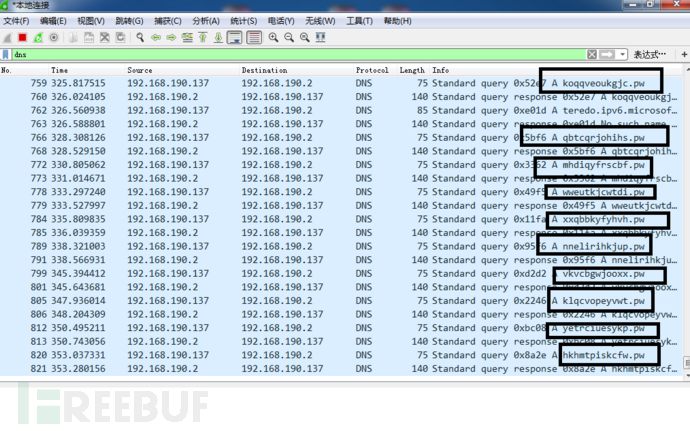Select packet 813 at time 350.743056
690x431 pixels.
341,342
